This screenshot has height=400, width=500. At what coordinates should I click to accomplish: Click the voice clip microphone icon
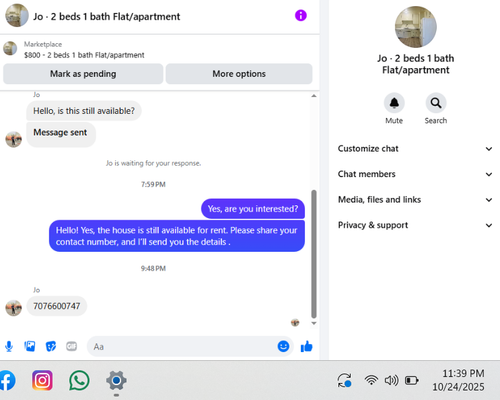(x=9, y=347)
